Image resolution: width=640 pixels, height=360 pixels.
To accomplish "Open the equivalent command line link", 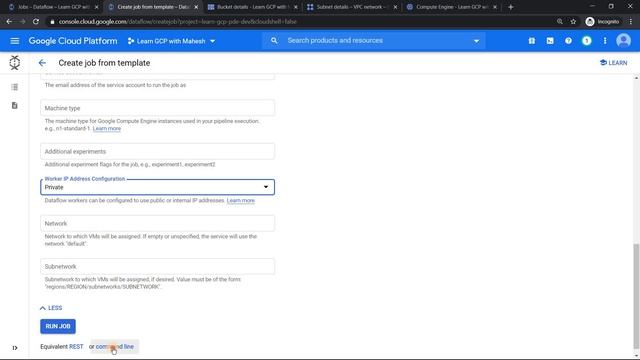I will (115, 347).
